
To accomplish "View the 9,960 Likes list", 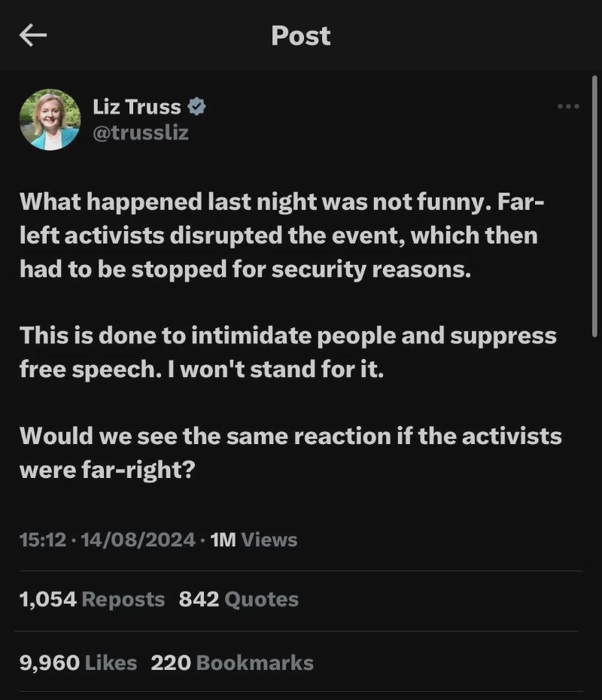I will (x=78, y=662).
